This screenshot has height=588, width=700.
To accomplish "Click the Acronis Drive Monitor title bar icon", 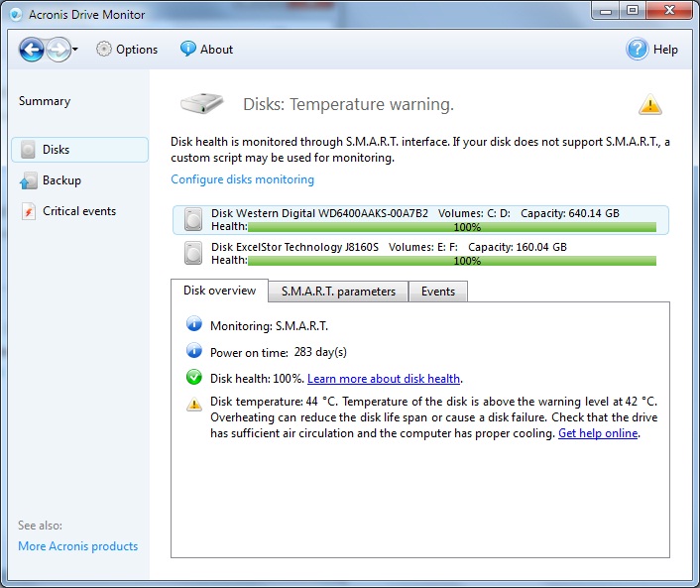I will click(x=16, y=15).
